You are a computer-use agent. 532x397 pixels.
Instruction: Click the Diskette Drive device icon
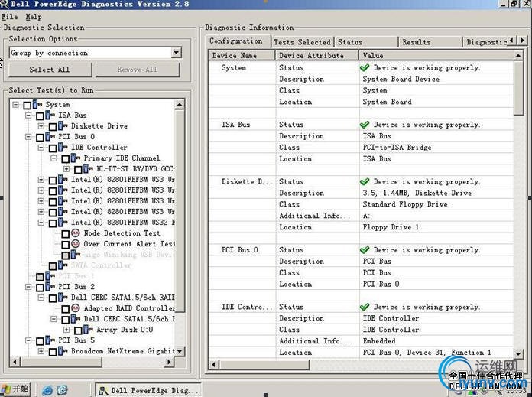tap(63, 126)
